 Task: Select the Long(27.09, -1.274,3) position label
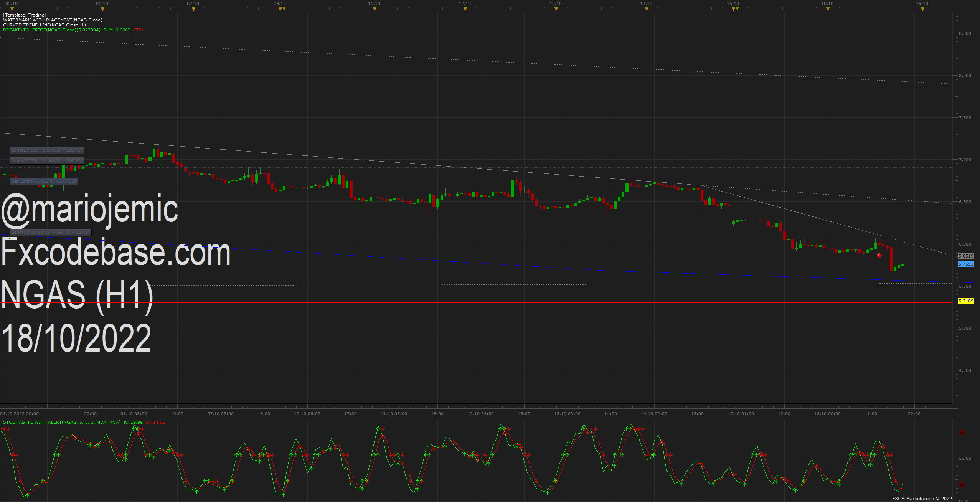pyautogui.click(x=46, y=150)
